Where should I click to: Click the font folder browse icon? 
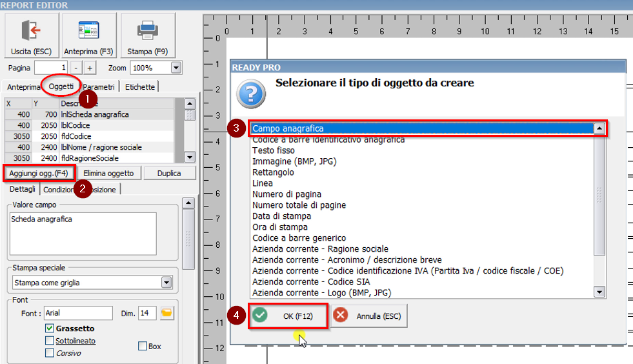(167, 313)
